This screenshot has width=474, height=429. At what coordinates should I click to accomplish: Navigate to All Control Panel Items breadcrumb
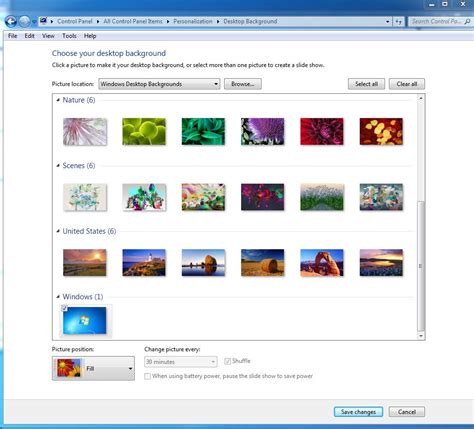[x=133, y=21]
